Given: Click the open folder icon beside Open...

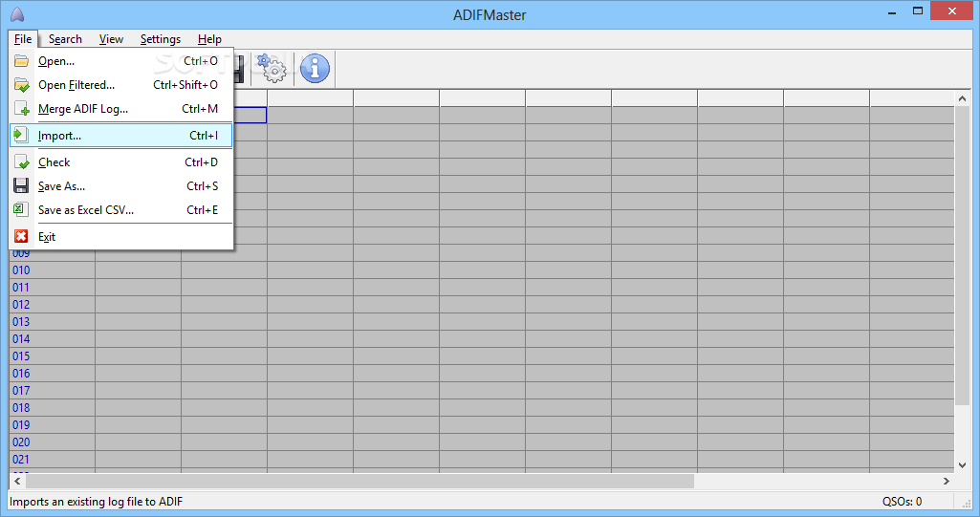Looking at the screenshot, I should (x=21, y=61).
